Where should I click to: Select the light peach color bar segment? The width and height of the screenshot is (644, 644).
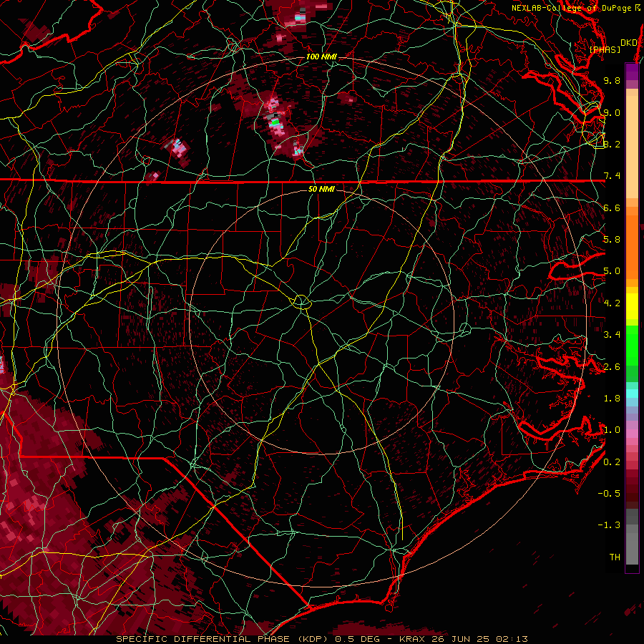click(x=632, y=147)
